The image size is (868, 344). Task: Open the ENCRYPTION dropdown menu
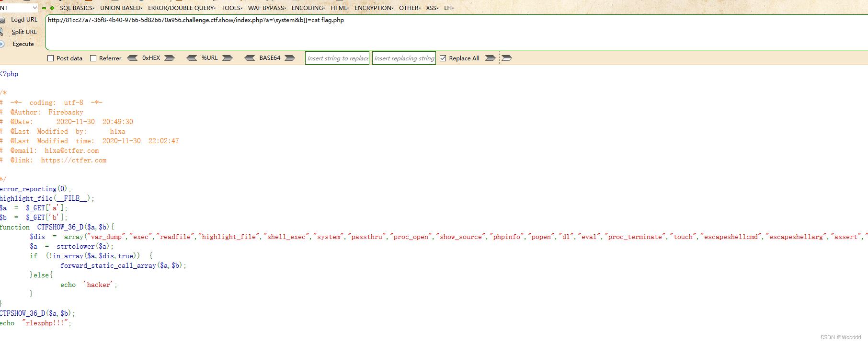[374, 8]
